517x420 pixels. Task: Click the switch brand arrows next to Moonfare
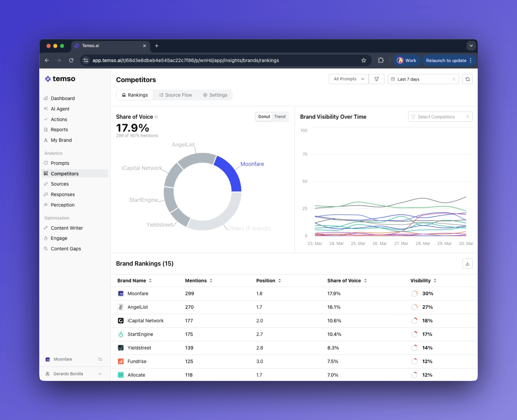pyautogui.click(x=100, y=359)
